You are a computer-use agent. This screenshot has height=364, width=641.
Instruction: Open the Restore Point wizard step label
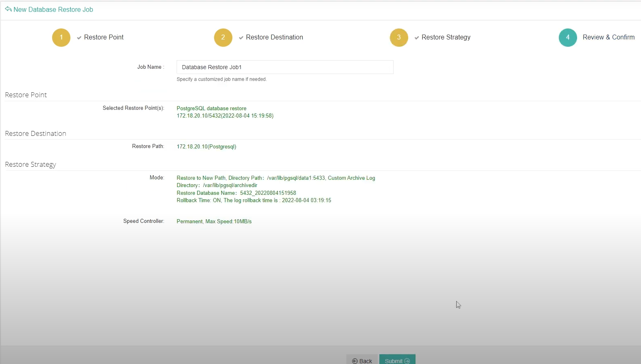point(104,37)
